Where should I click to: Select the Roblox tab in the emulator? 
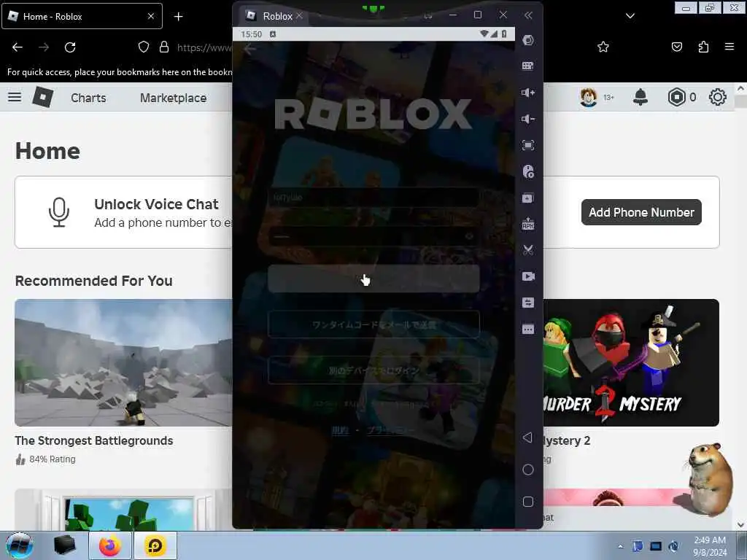pyautogui.click(x=273, y=16)
